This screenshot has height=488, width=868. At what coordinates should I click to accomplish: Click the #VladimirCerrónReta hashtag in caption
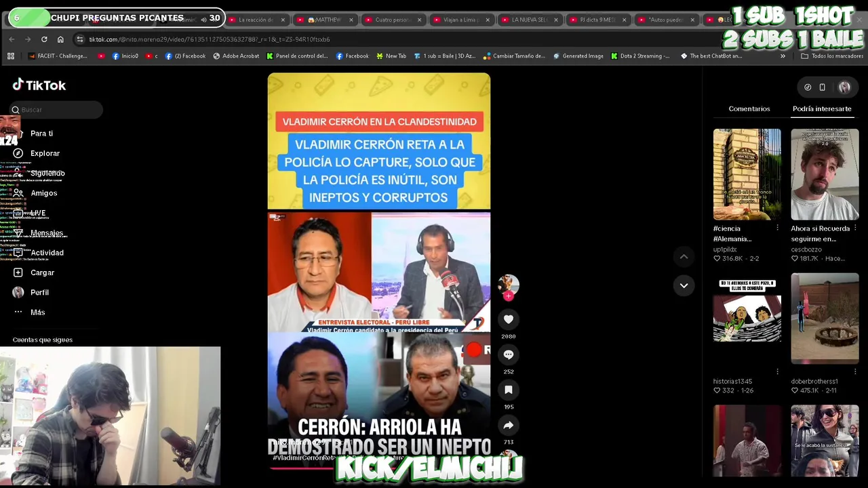pyautogui.click(x=304, y=457)
